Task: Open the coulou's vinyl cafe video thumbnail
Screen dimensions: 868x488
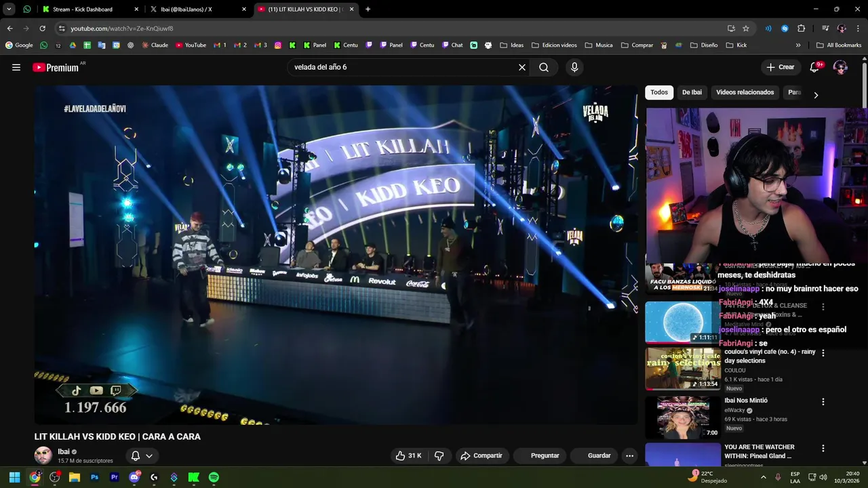Action: point(682,369)
